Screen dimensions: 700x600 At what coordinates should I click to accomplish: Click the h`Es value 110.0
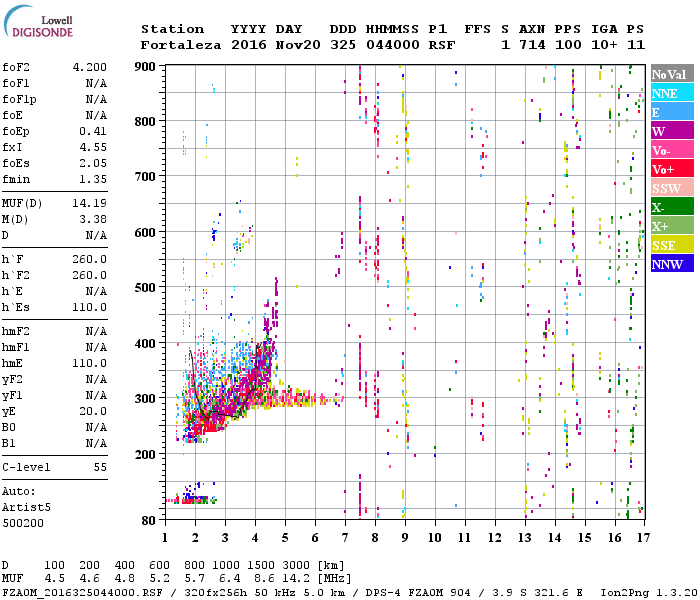tap(90, 308)
